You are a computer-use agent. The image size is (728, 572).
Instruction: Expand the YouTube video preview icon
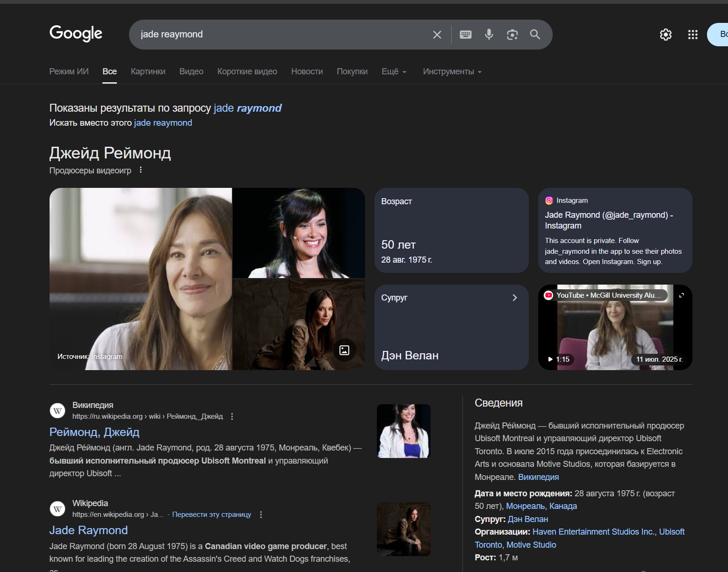[x=681, y=295]
